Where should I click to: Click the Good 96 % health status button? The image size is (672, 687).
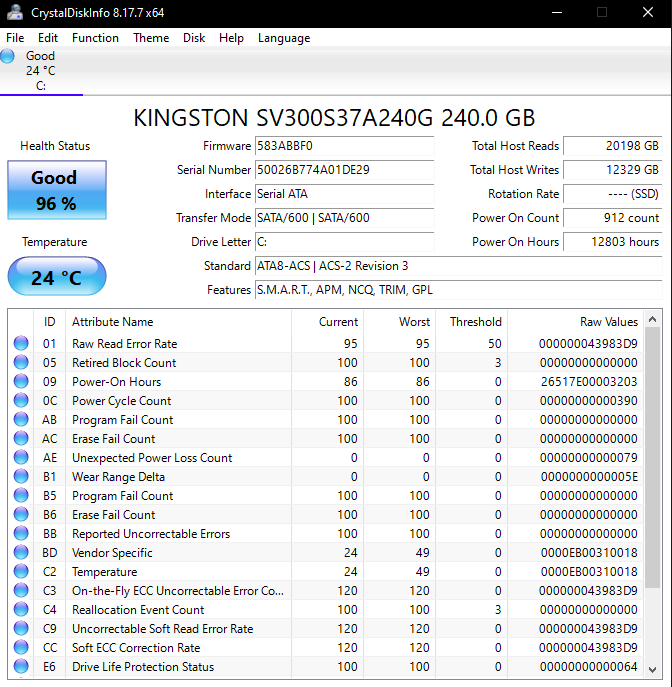click(x=57, y=190)
